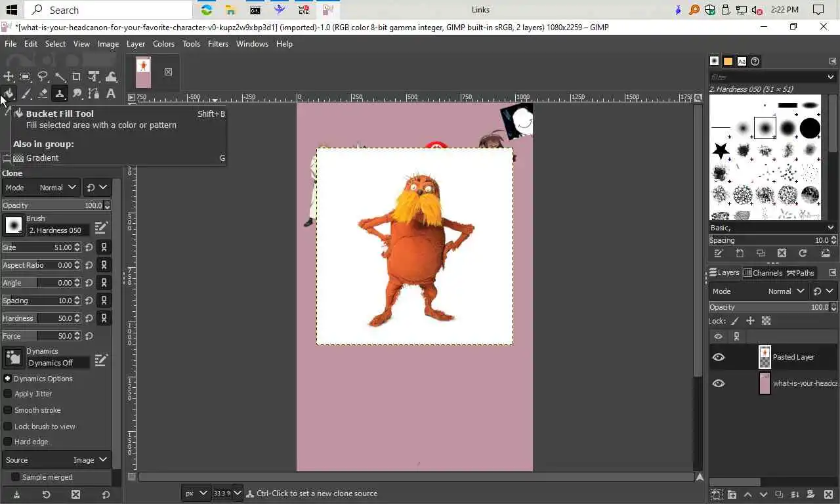Close the open image tab
The image size is (840, 504).
(x=168, y=72)
